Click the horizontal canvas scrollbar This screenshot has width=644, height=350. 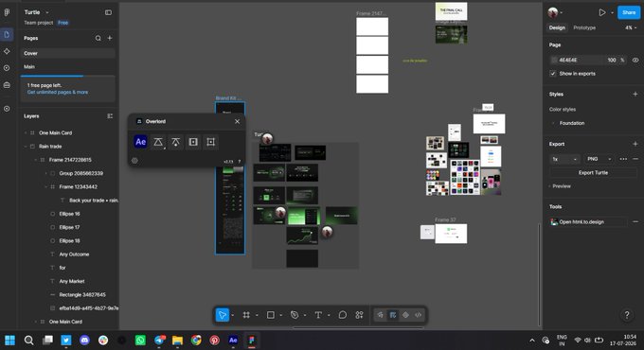click(x=358, y=328)
